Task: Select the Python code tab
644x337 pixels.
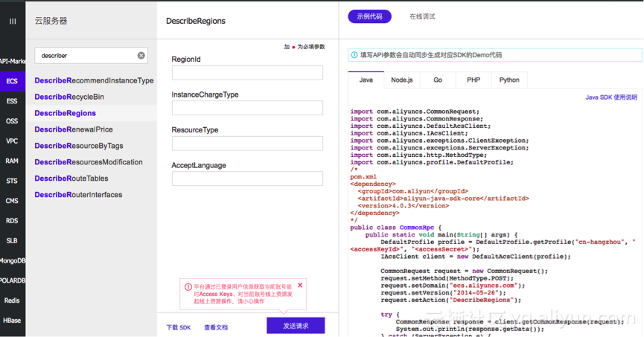Action: (509, 80)
